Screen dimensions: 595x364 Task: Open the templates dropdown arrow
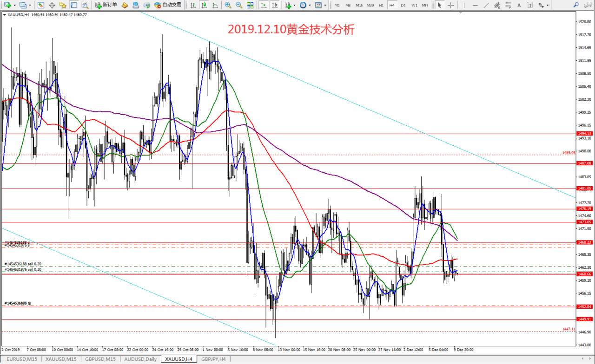325,5
